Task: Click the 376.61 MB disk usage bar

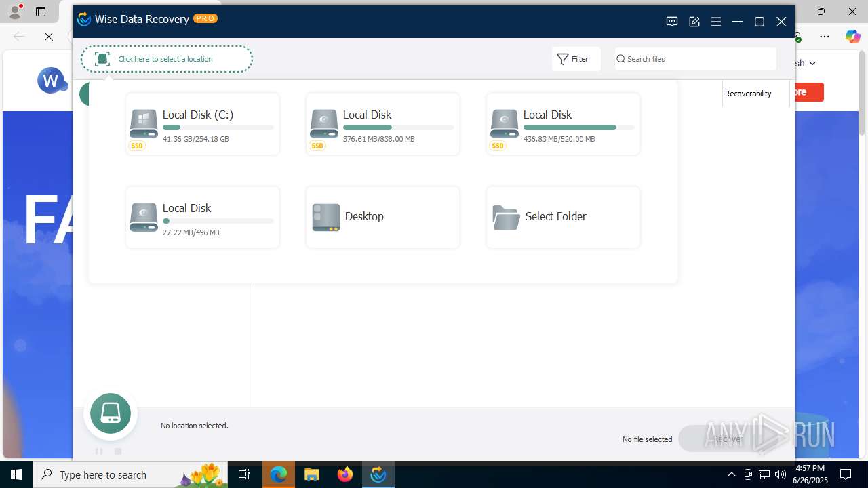Action: (399, 127)
